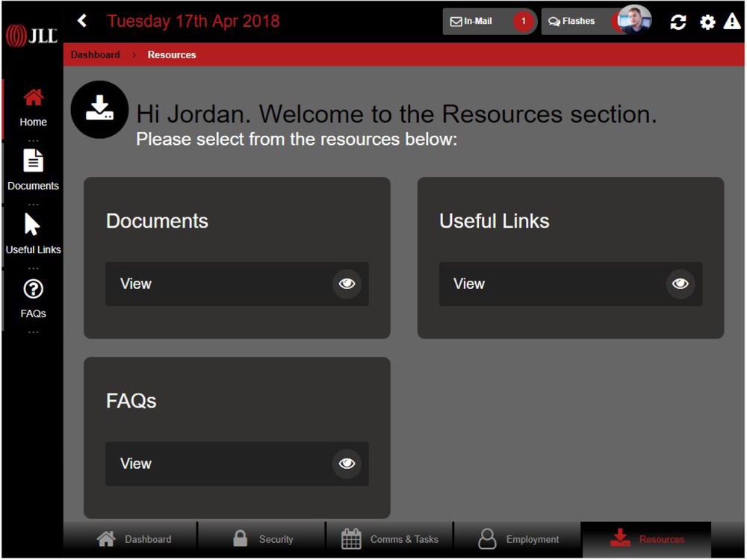The image size is (747, 560).
Task: Click the Documents card heading text
Action: pos(157,222)
